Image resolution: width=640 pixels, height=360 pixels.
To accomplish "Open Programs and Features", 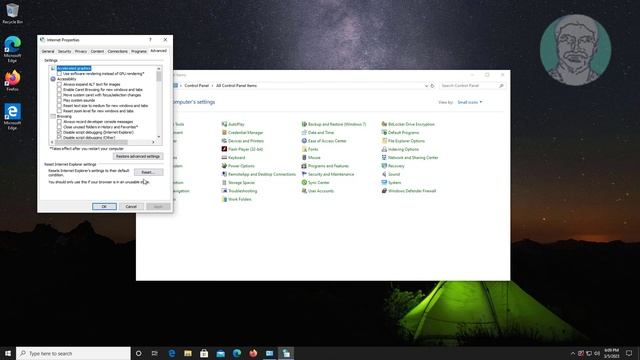I will pos(325,166).
